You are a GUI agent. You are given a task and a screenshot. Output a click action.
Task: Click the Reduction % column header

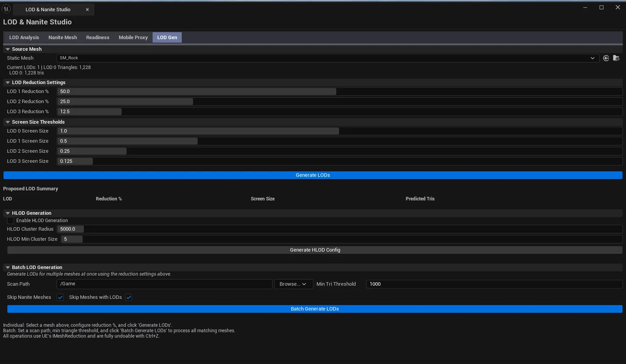(x=109, y=199)
